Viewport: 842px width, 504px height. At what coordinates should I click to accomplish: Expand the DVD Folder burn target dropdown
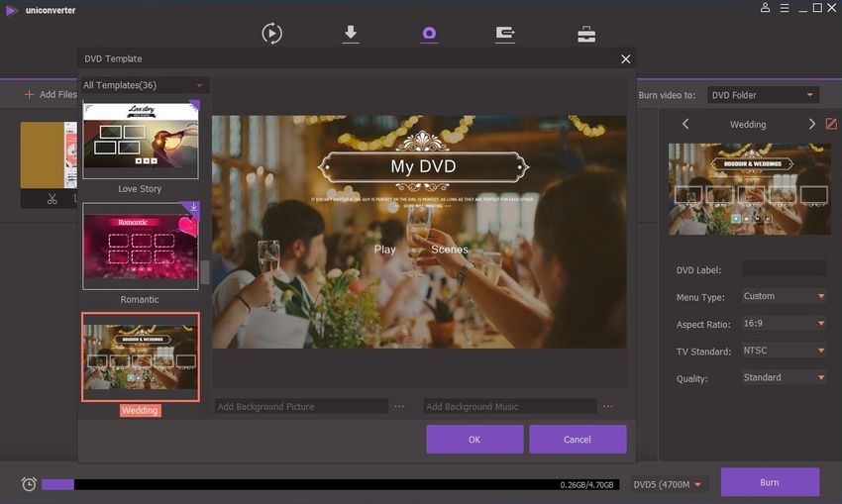point(762,95)
